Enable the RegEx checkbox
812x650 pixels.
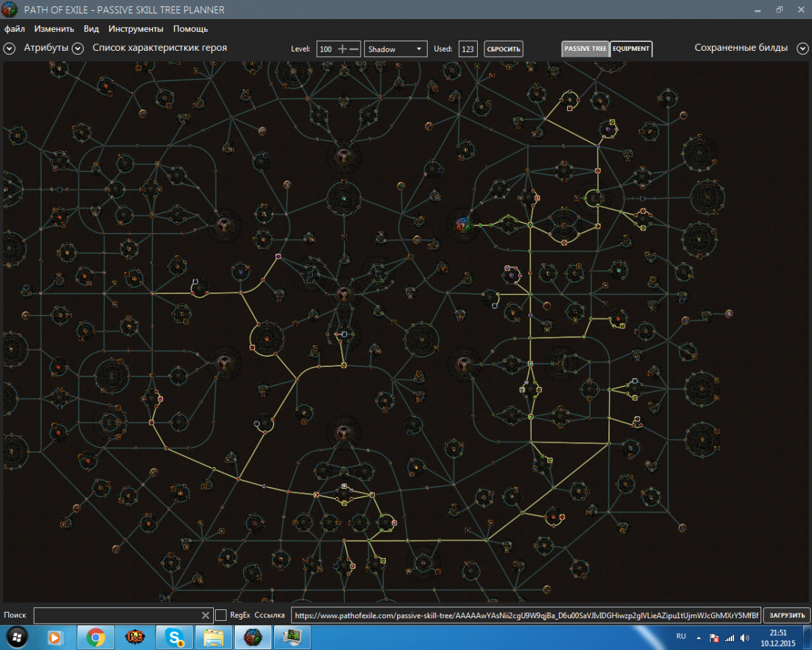[x=221, y=615]
